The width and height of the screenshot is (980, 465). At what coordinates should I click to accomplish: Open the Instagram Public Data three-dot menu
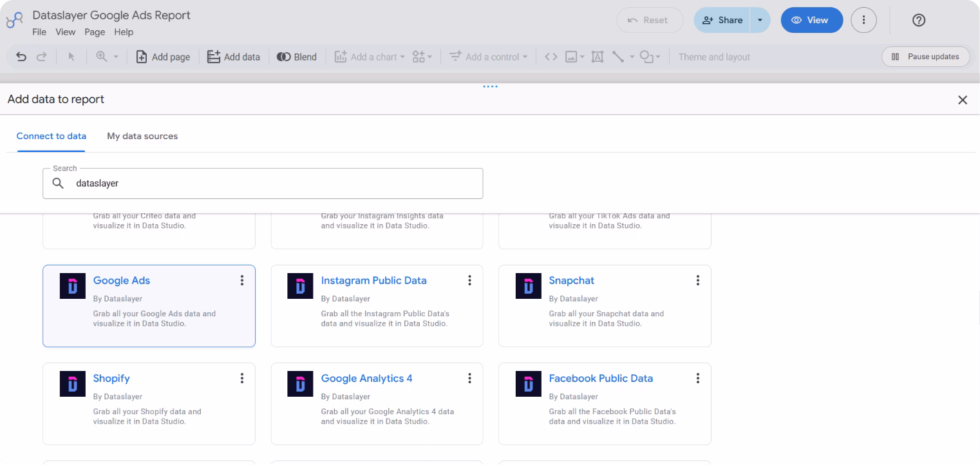pyautogui.click(x=469, y=280)
